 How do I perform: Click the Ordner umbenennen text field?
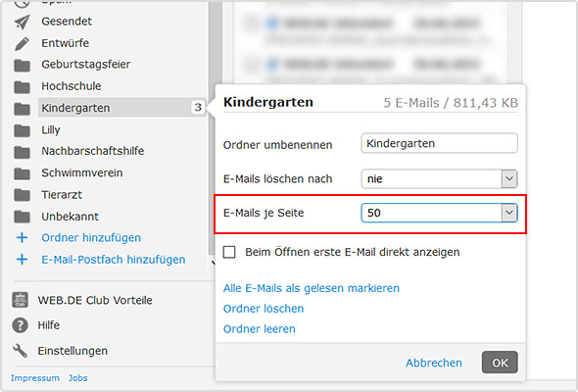(x=440, y=143)
